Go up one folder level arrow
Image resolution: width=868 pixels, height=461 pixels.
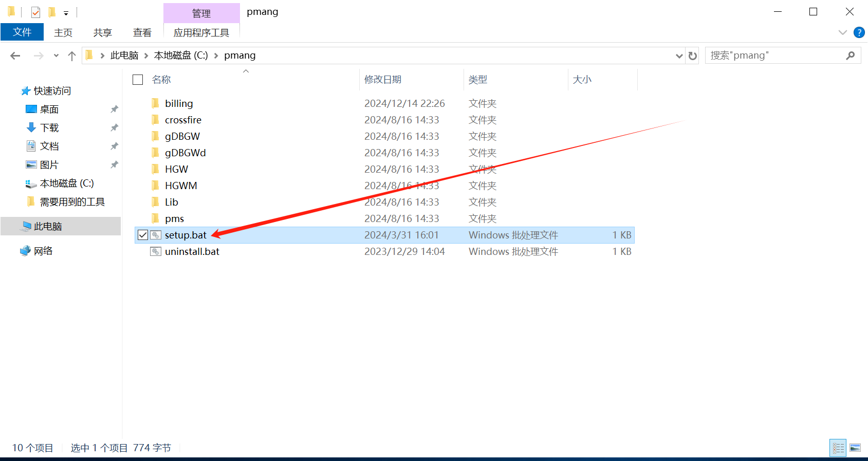point(72,56)
